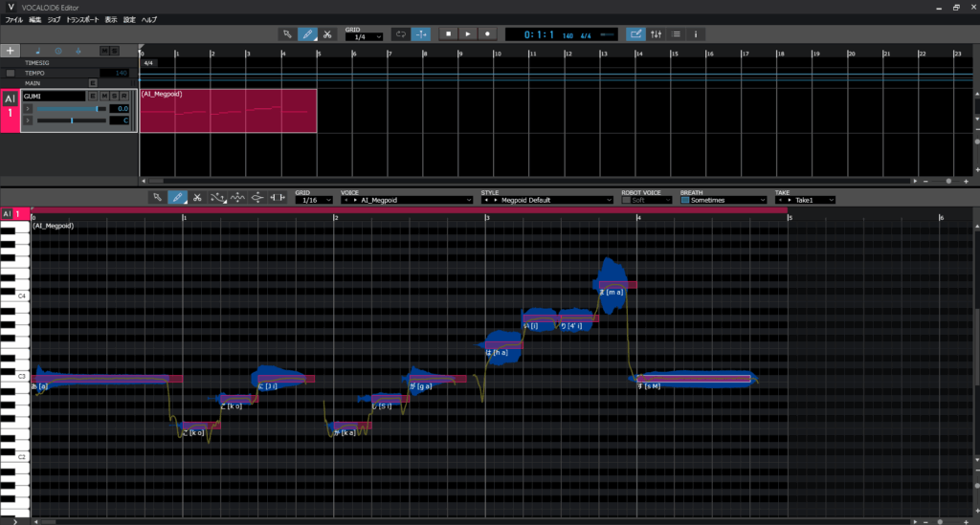Start playback with play button

coord(467,34)
